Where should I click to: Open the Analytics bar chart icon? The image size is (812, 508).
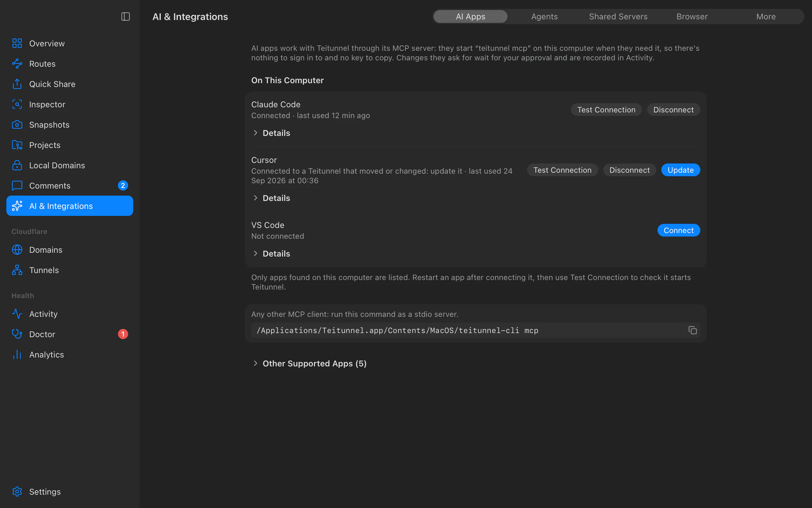pyautogui.click(x=17, y=354)
